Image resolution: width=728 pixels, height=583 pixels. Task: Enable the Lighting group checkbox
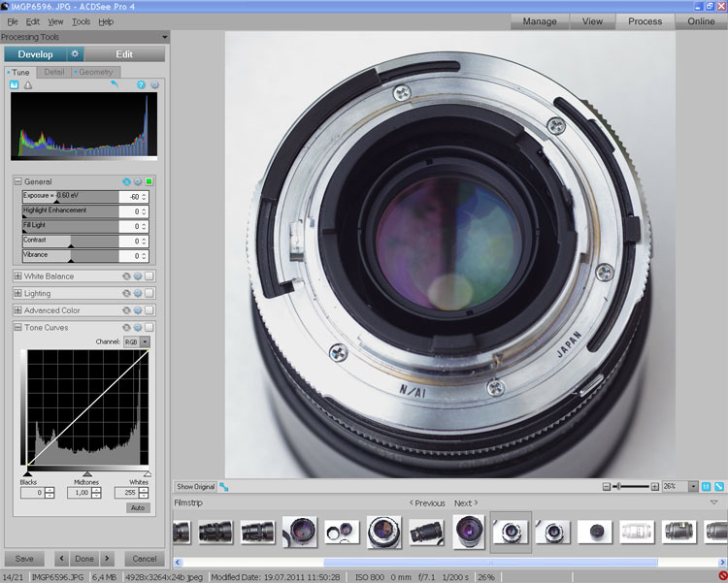click(149, 293)
